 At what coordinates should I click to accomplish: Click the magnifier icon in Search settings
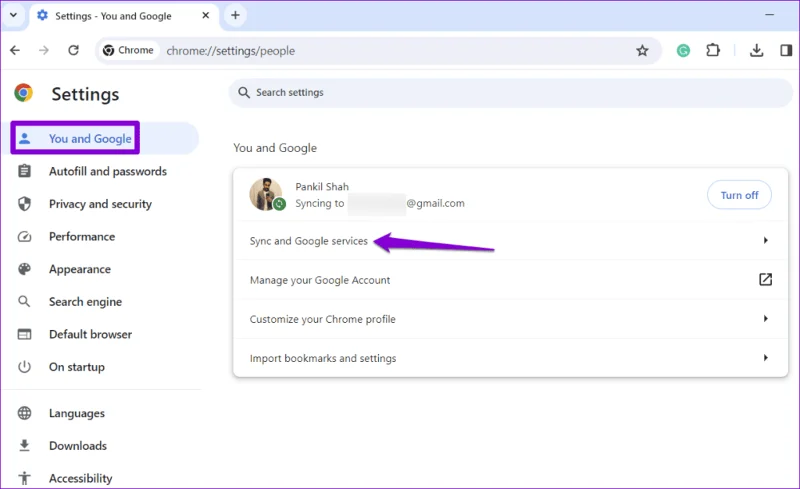244,92
